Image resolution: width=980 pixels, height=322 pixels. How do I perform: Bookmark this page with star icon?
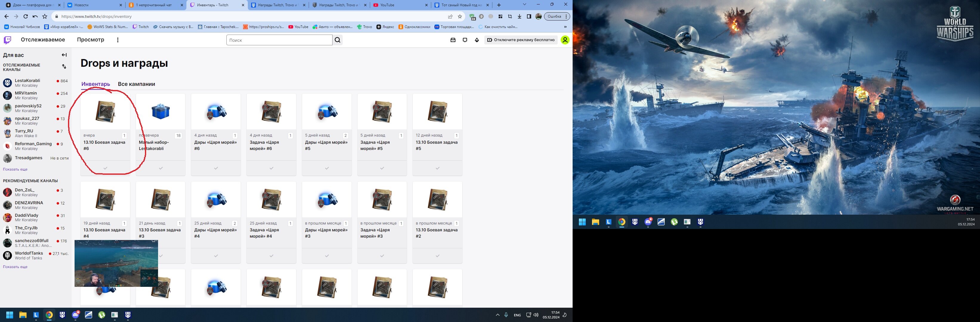point(460,16)
